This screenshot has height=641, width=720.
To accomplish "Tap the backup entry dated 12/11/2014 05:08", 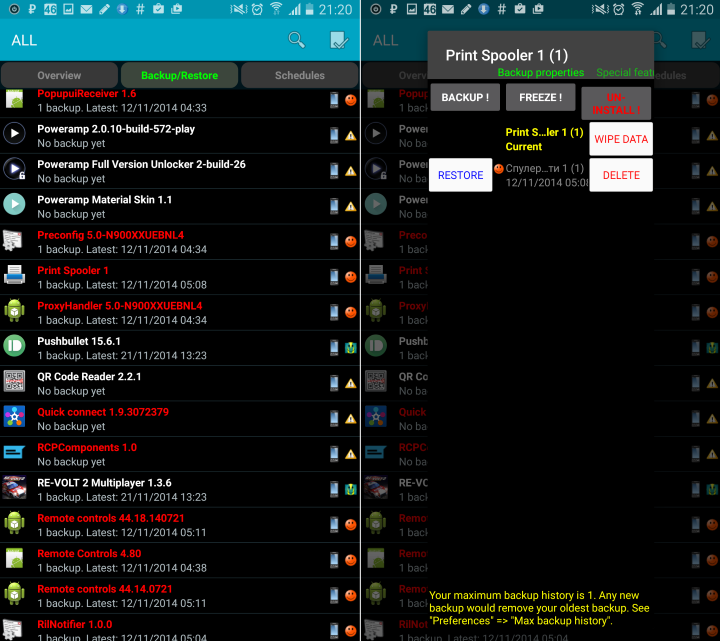I will tap(546, 175).
